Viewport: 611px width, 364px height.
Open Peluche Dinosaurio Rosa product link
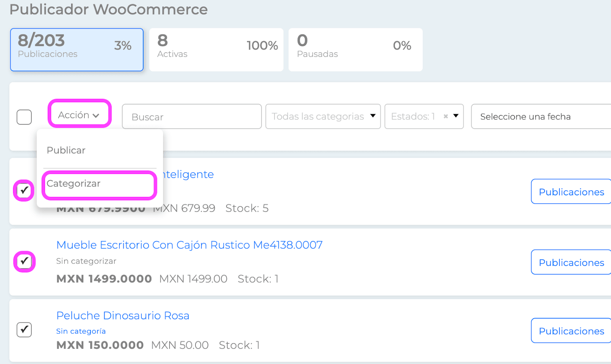tap(123, 316)
